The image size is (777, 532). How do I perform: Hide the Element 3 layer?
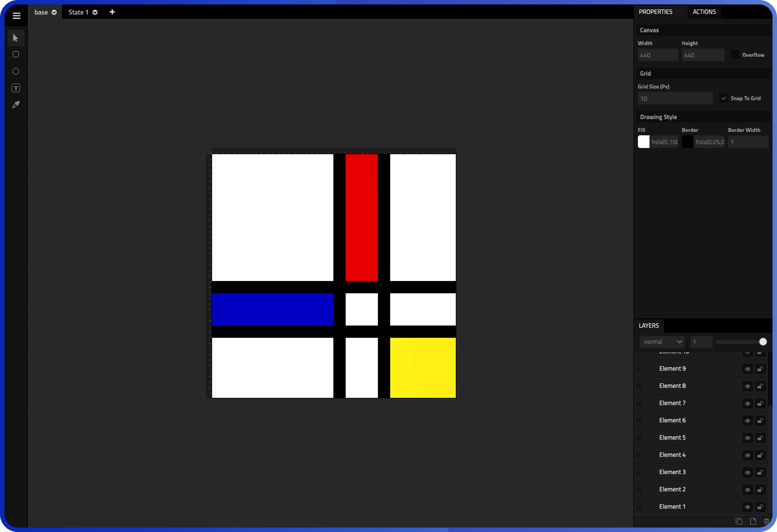point(748,472)
